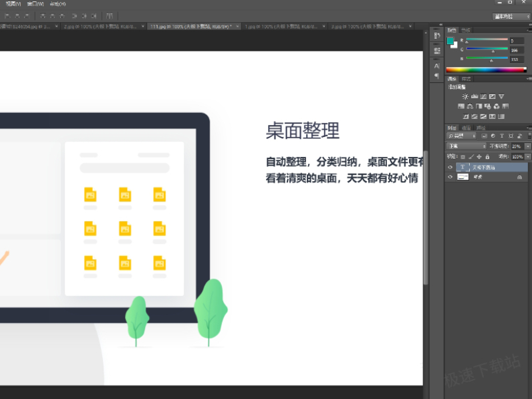Open the History panel icon in collapsed dock
This screenshot has height=399, width=532.
pyautogui.click(x=437, y=35)
